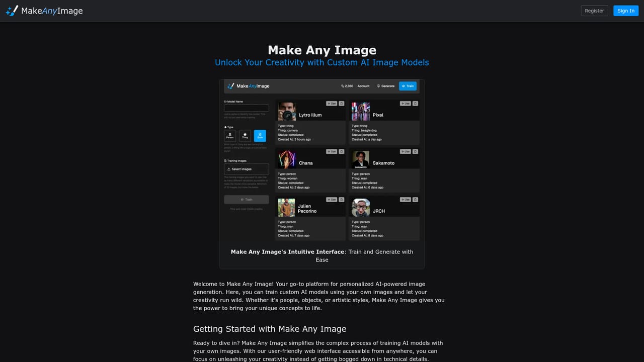Click the Use button on the Chana card
The image size is (644, 362).
coord(332,151)
